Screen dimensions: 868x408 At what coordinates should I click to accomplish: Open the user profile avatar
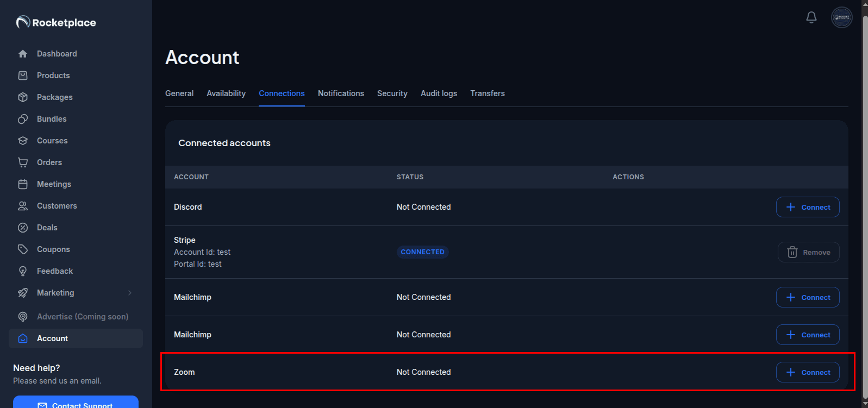click(x=841, y=17)
